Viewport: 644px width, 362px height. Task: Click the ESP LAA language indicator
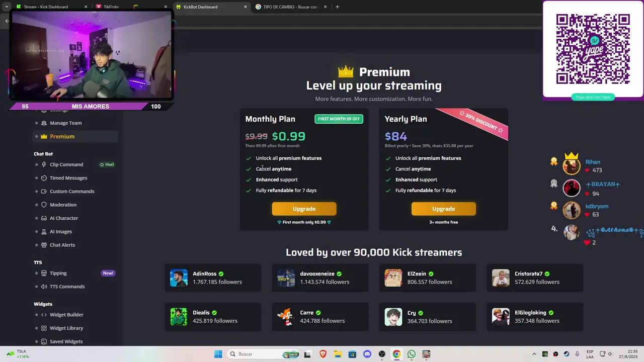(x=590, y=354)
